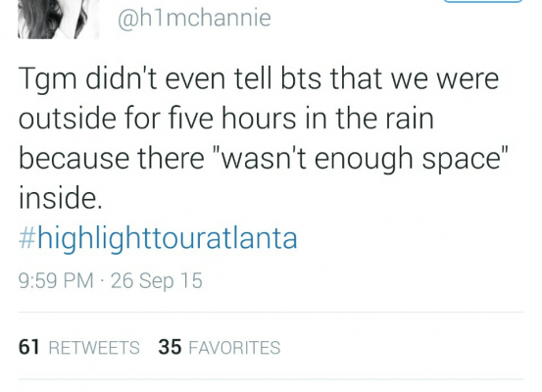The width and height of the screenshot is (542, 392).
Task: View the 35 favorites list
Action: 220,347
